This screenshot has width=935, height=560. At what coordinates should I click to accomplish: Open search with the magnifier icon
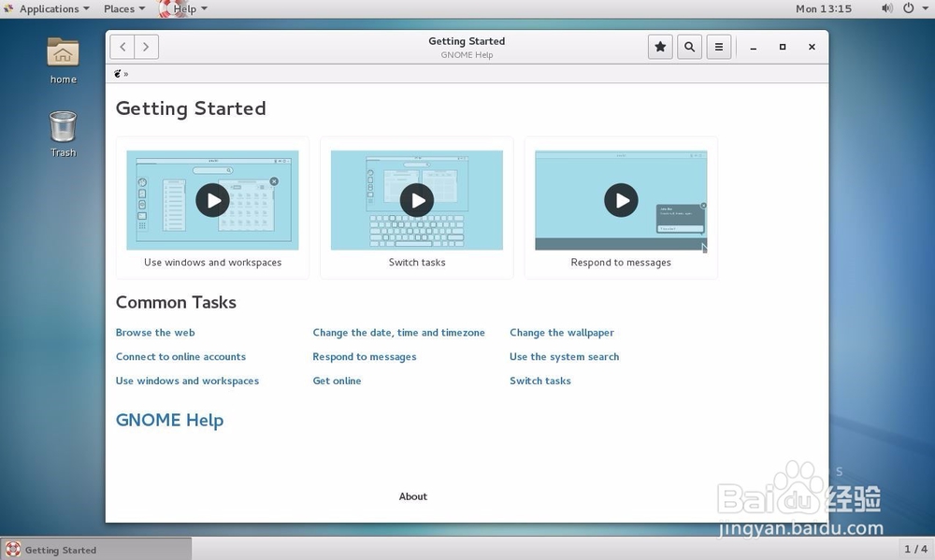pos(689,47)
